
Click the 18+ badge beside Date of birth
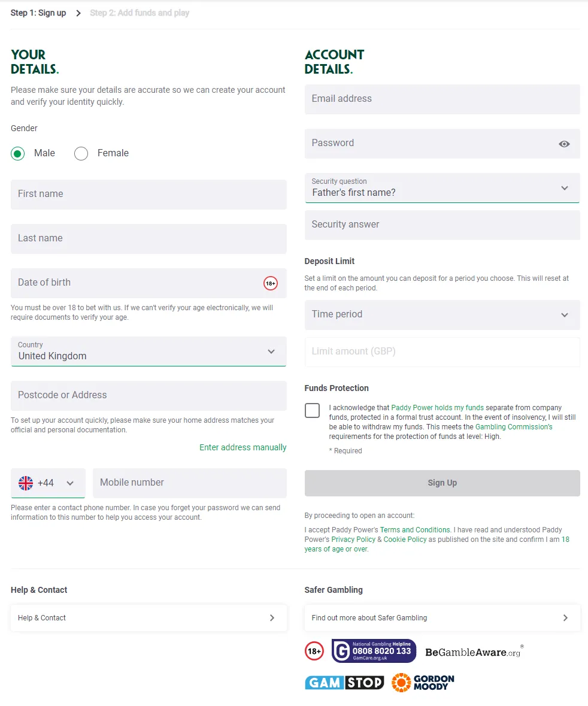pyautogui.click(x=270, y=283)
